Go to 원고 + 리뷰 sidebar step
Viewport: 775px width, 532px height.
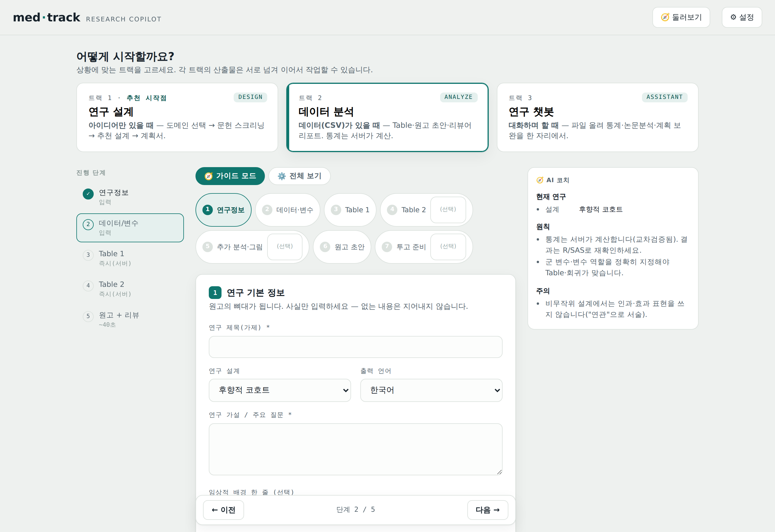[130, 320]
